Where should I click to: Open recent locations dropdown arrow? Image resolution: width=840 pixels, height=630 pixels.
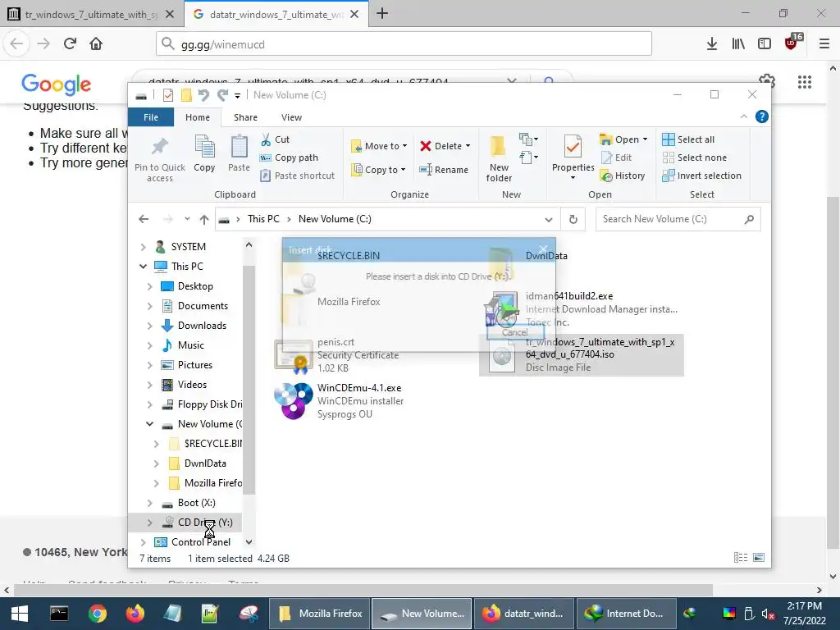[x=187, y=219]
